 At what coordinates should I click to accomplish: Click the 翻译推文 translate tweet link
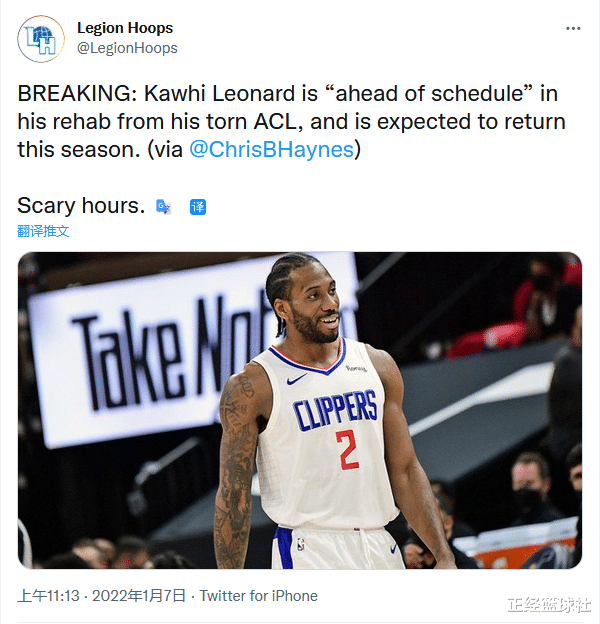click(x=43, y=231)
